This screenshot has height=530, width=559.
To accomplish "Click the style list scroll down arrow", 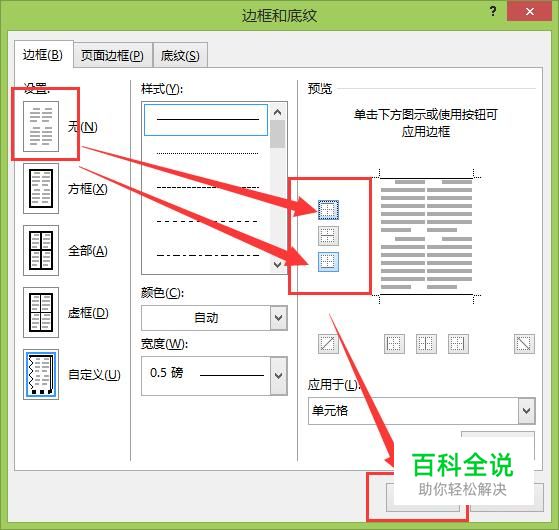I will click(277, 264).
